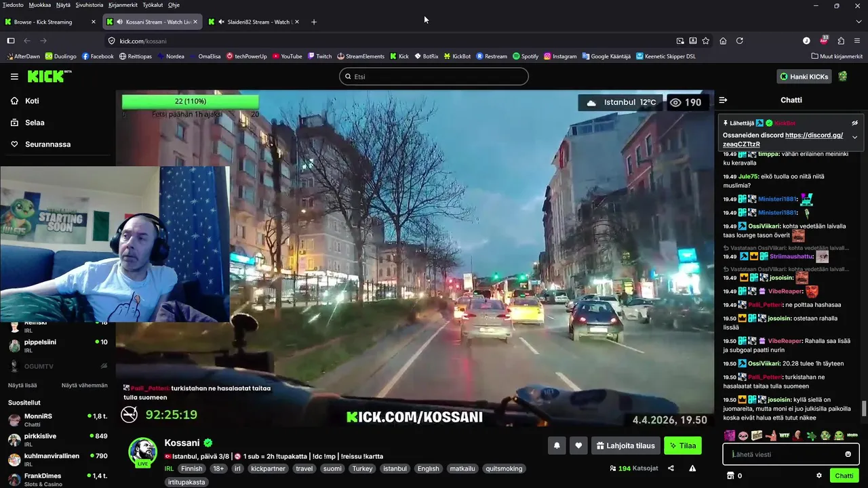
Task: Open the Muokkaa menu
Action: 40,5
